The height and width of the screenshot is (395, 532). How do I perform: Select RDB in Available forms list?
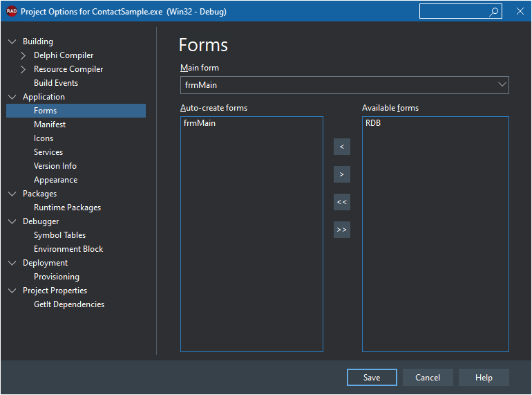coord(373,123)
